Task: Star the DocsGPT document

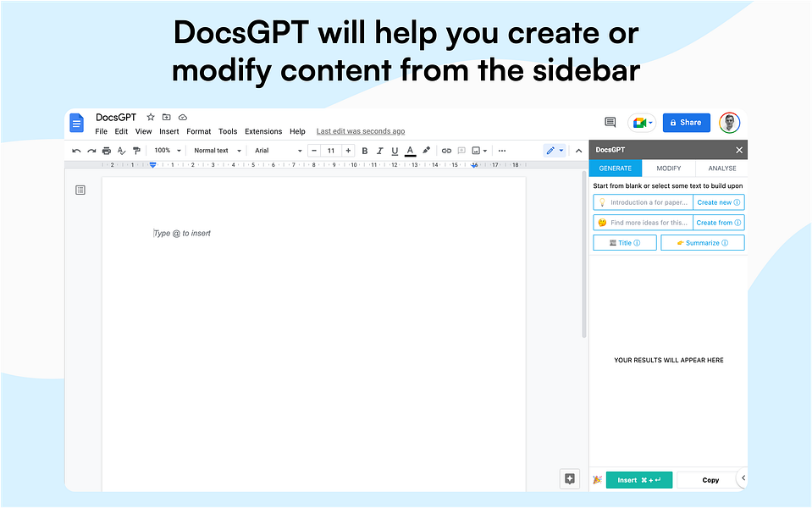Action: (x=151, y=117)
